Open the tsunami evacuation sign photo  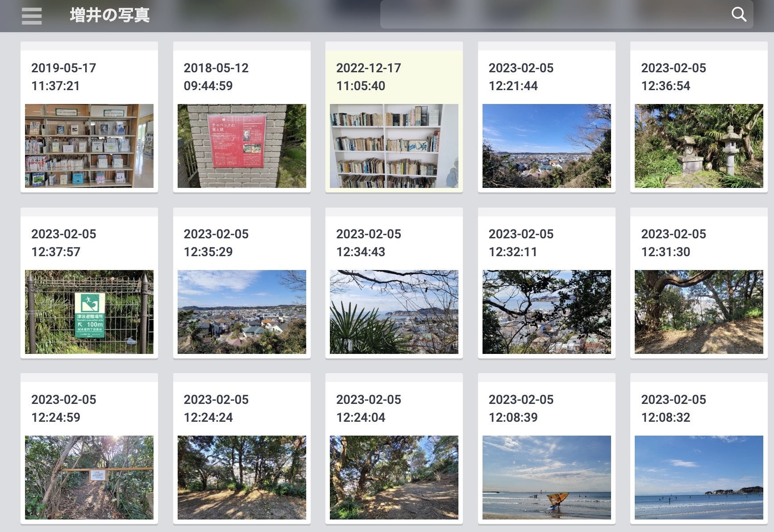[89, 312]
